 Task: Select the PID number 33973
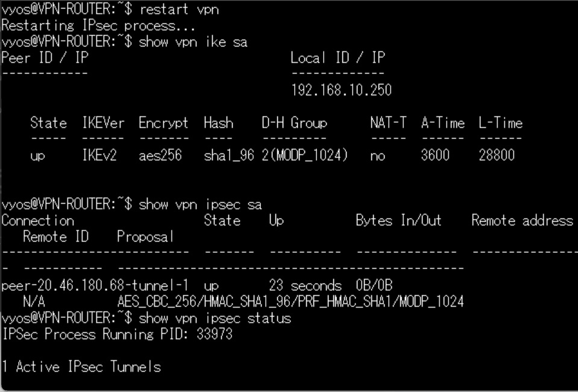(215, 334)
